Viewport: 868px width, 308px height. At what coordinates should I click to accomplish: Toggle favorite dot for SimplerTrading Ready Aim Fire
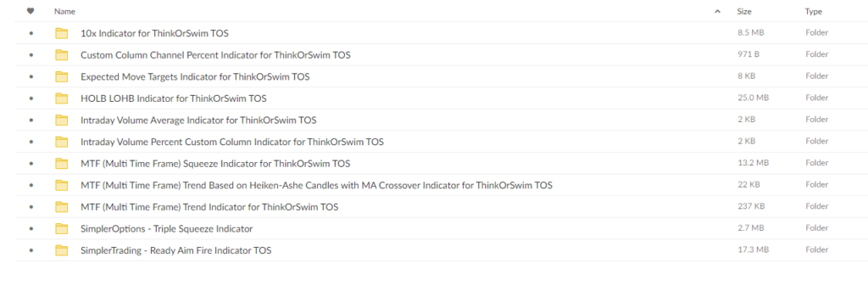point(31,250)
